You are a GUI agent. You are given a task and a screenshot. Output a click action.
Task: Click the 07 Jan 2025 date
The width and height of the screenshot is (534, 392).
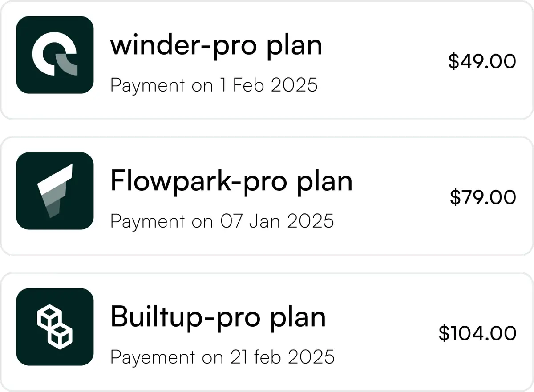pyautogui.click(x=276, y=221)
